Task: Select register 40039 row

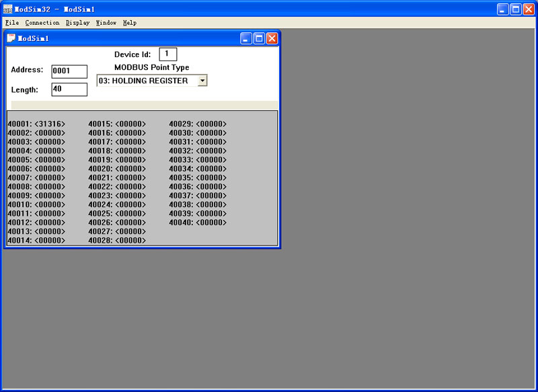Action: point(198,213)
